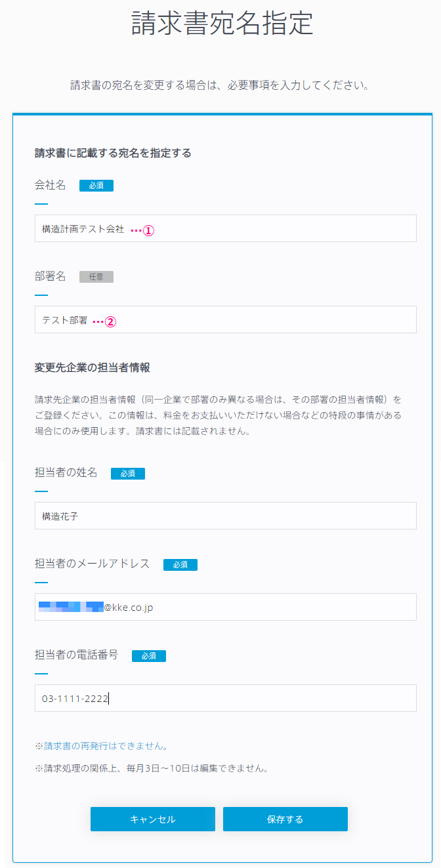Click the 必須 badge beside 担当者の電話番号
The image size is (441, 868).
[149, 655]
